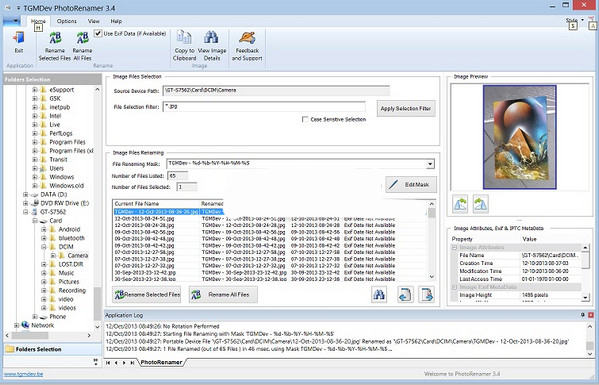Select the Phone node in tree
599x385 pixels.
pos(57,316)
